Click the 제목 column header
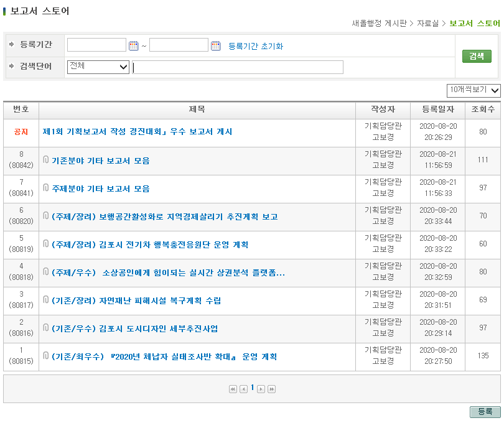504x423 pixels. (197, 109)
